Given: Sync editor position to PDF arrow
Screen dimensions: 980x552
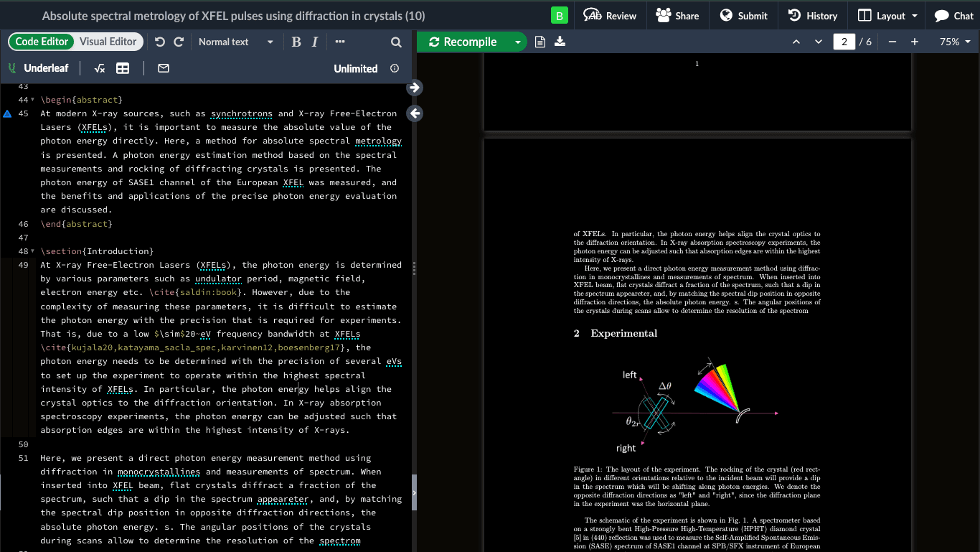Looking at the screenshot, I should [415, 88].
